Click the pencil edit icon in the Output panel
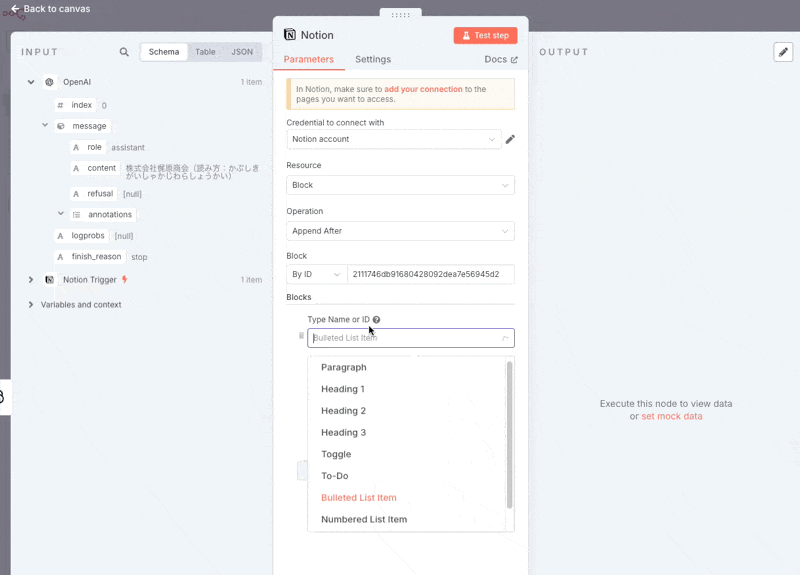Screen dimensions: 800x575 (783, 52)
